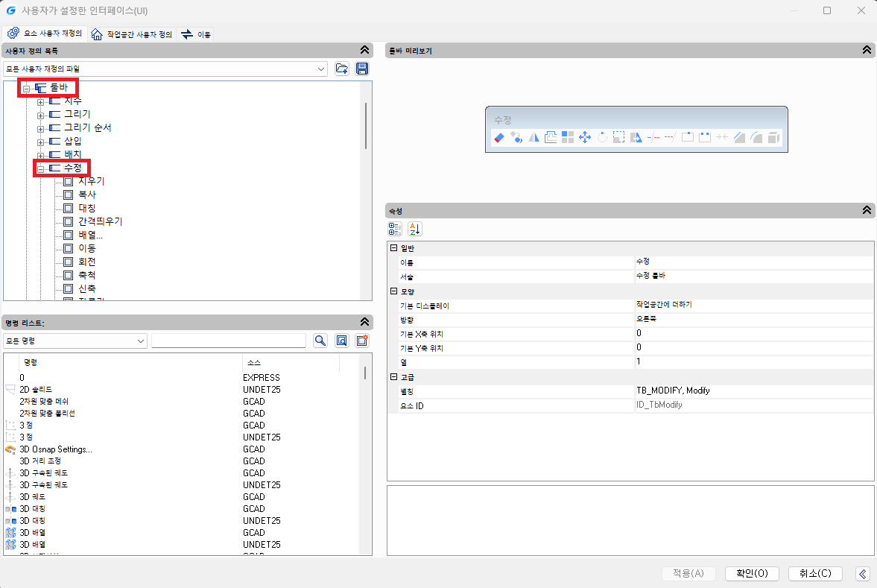Expand the 치수 toolbar node
The image size is (877, 588).
point(40,102)
